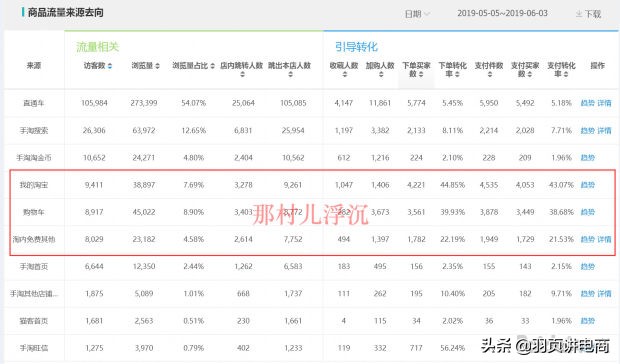Open 趋势 link for 手淘首页 row

point(588,267)
